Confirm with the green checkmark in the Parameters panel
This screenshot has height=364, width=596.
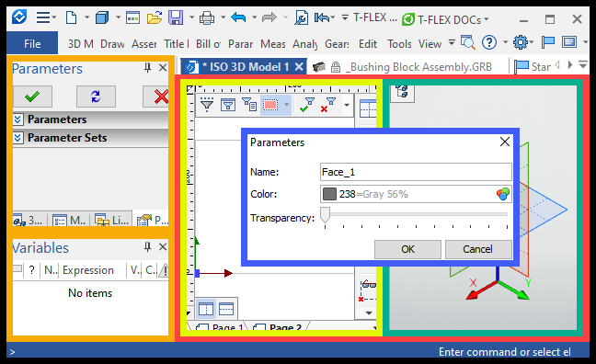point(32,97)
